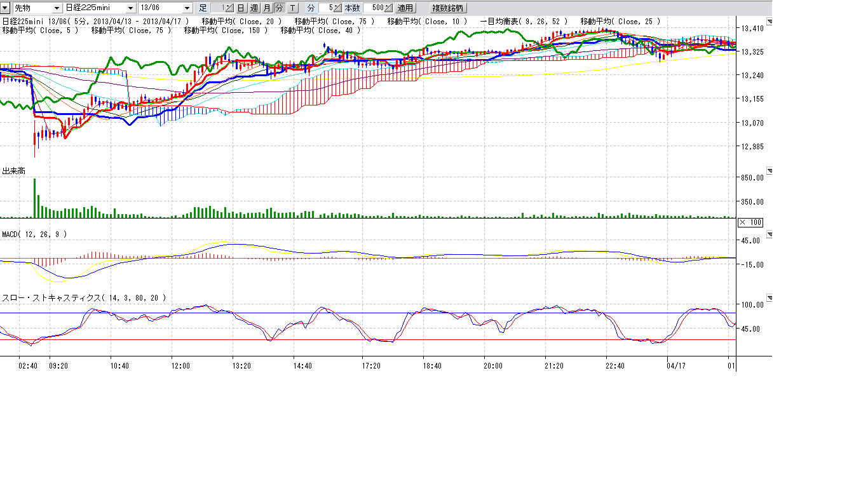Open the 先物 product type dropdown

57,8
